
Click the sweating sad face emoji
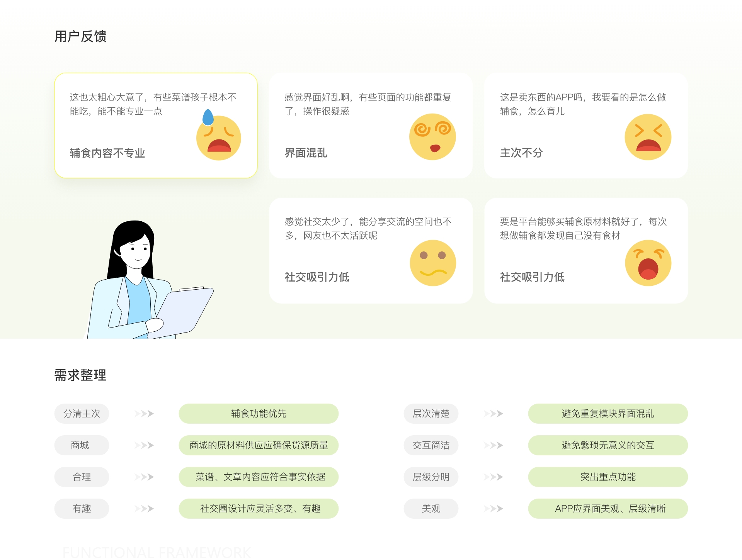218,137
